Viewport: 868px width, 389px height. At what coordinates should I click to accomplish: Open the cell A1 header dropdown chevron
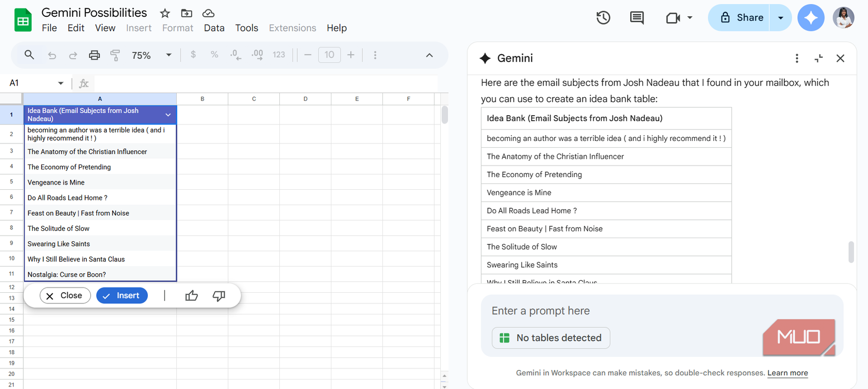click(168, 115)
